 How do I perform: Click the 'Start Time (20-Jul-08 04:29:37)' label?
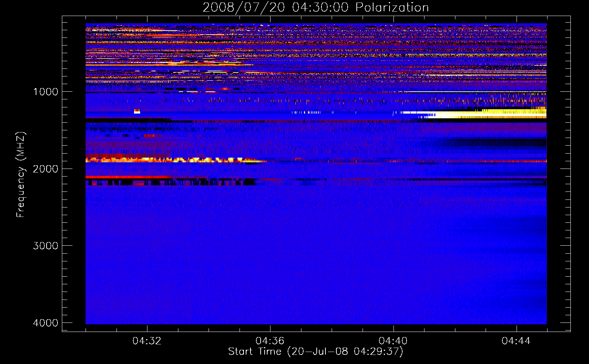click(x=316, y=352)
